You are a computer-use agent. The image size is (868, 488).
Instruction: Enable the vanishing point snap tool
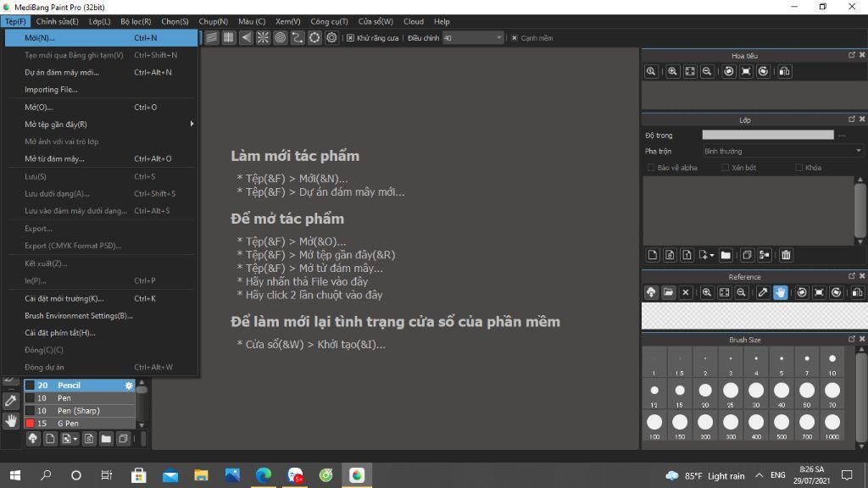(246, 37)
